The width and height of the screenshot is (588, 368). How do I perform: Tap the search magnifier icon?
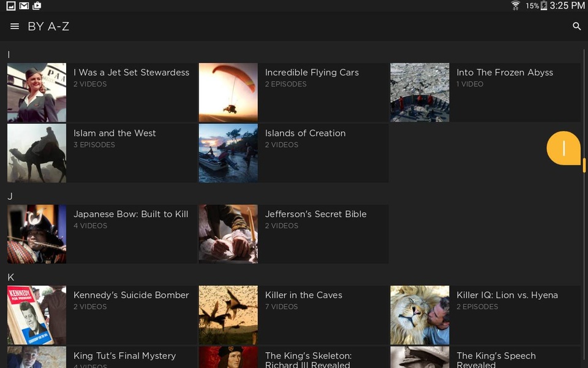577,26
